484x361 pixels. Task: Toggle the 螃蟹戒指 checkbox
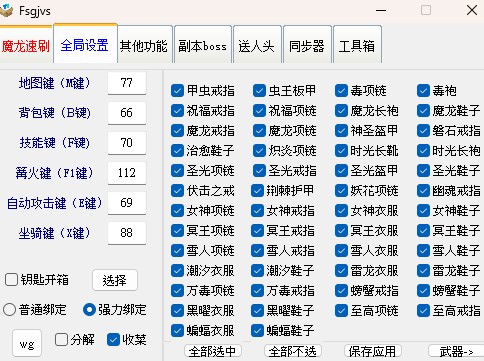(x=341, y=291)
